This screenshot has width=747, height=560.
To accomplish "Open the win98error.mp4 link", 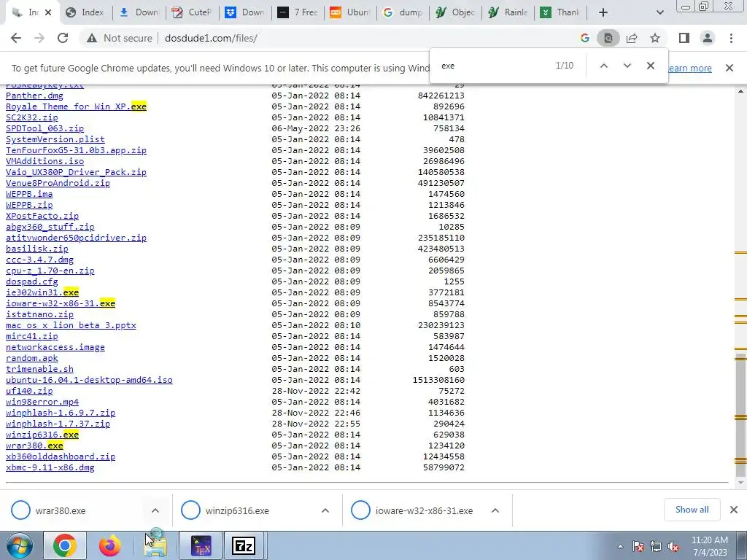I will 42,402.
